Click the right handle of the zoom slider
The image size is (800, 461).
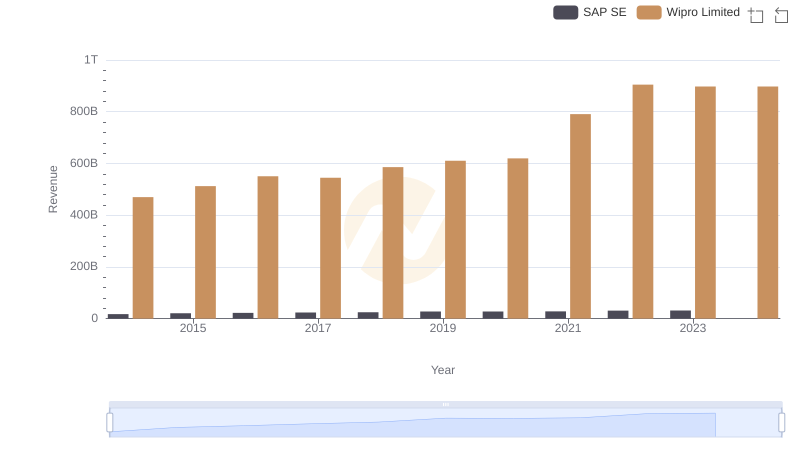coord(782,423)
